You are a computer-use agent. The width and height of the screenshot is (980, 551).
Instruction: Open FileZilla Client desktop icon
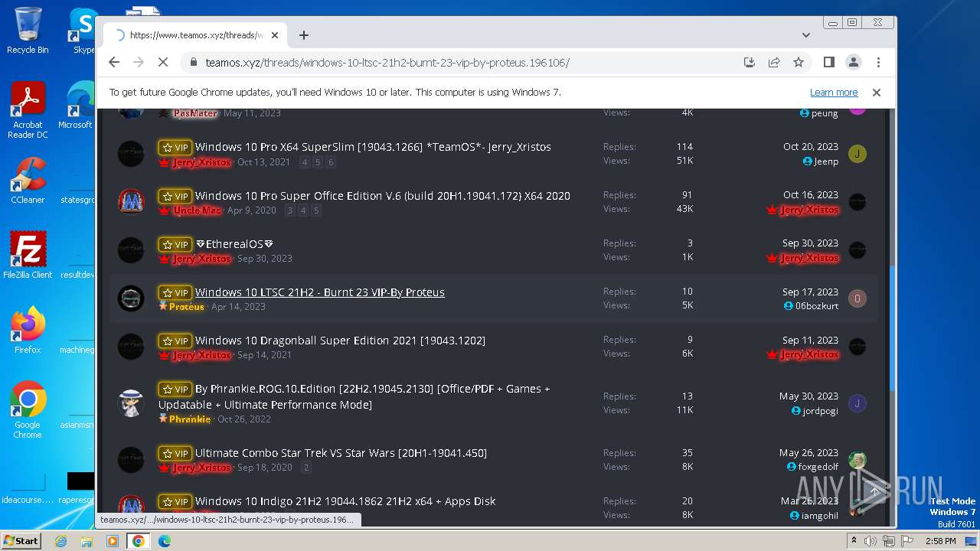click(28, 256)
